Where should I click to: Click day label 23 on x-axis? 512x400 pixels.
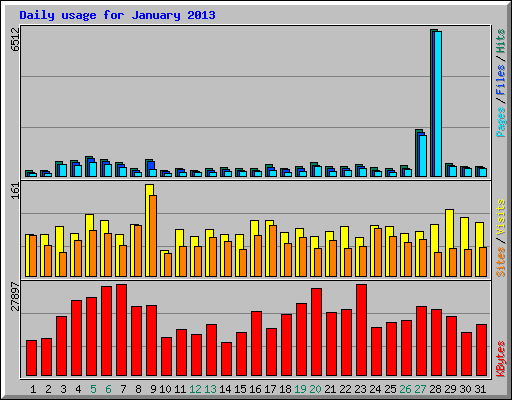coord(360,389)
